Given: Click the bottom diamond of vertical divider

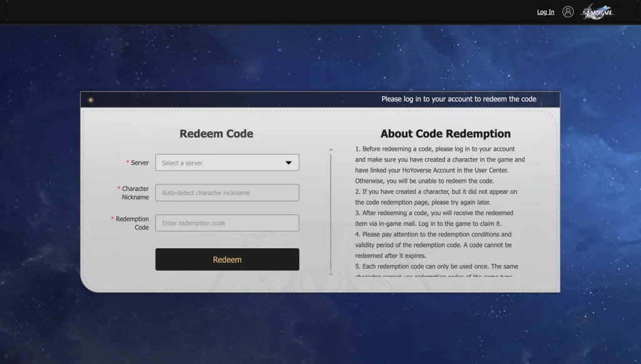Looking at the screenshot, I should 331,273.
